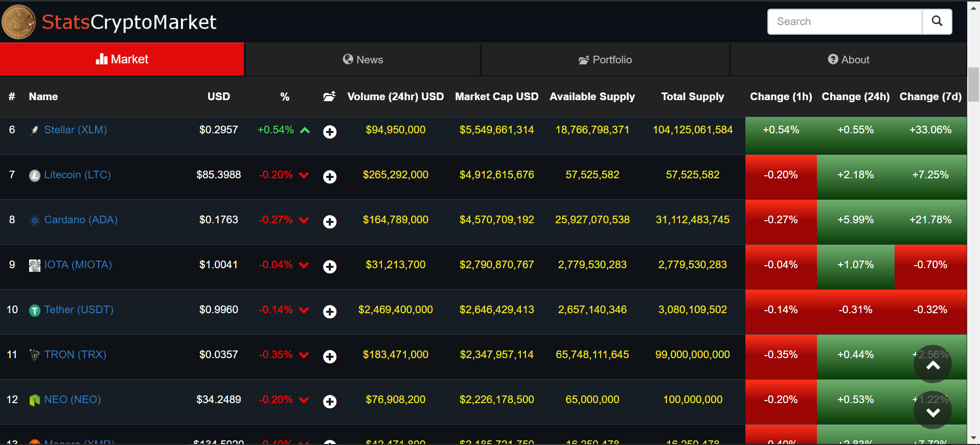Viewport: 980px width, 445px height.
Task: Click the NEO coin icon
Action: 35,401
